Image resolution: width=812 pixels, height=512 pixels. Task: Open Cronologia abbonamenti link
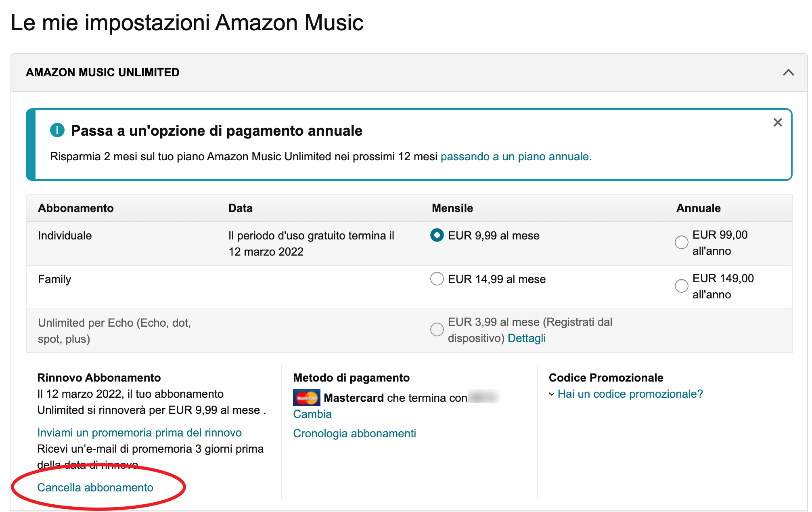[x=354, y=434]
